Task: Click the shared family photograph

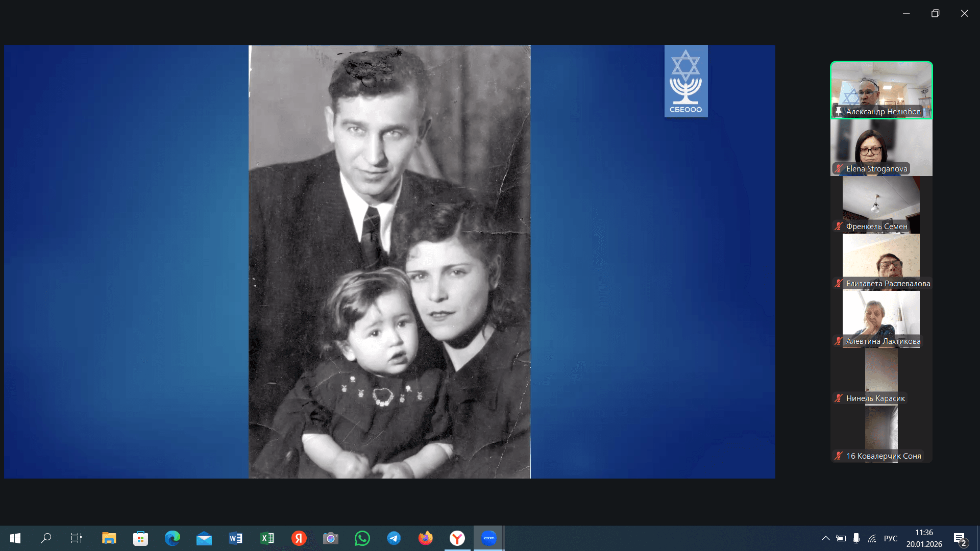Action: tap(389, 262)
